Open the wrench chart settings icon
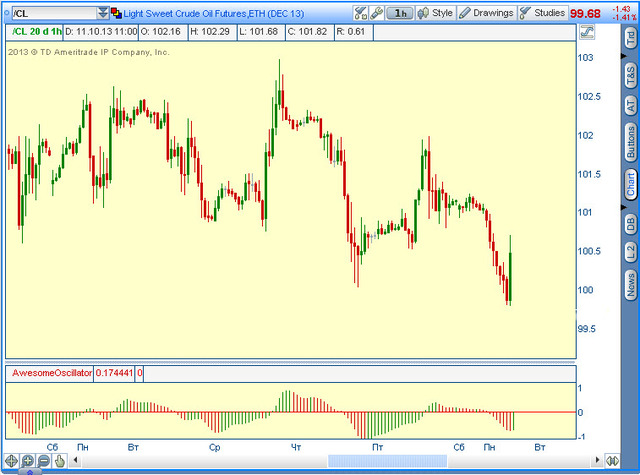 (x=376, y=13)
